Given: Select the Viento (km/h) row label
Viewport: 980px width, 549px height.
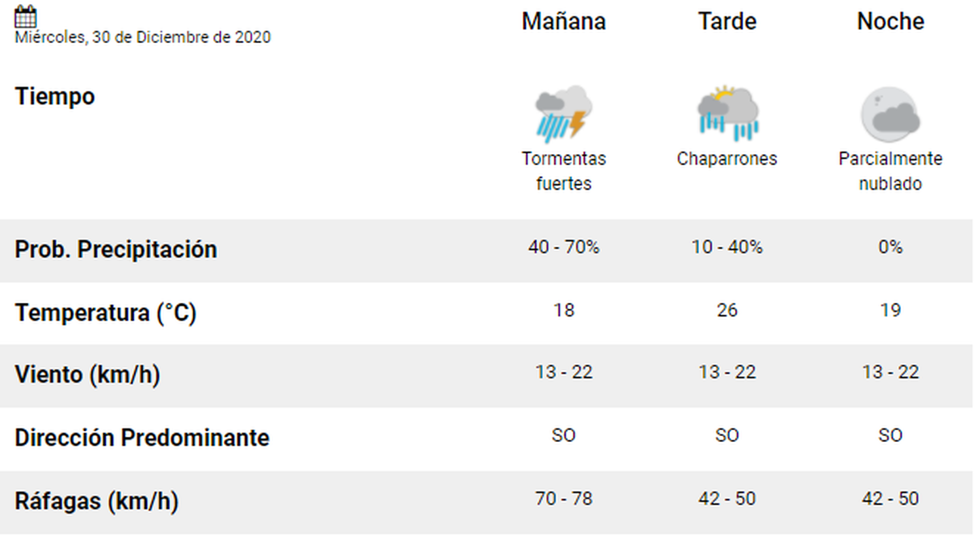Looking at the screenshot, I should point(88,375).
